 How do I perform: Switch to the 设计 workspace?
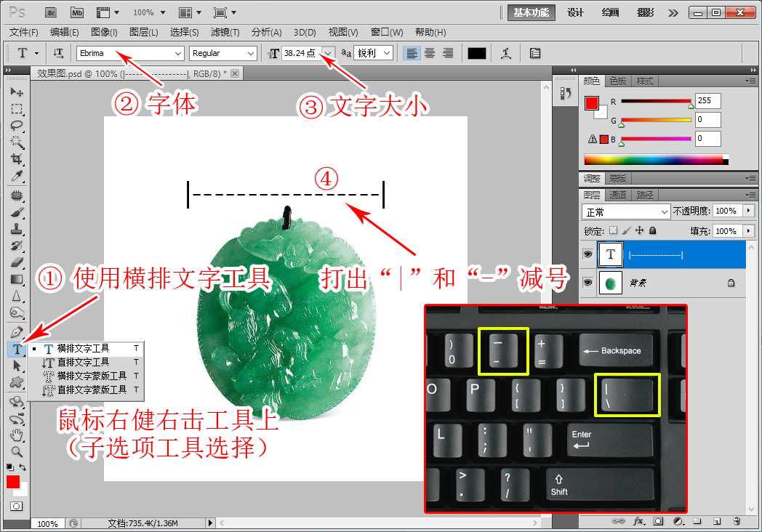coord(575,12)
